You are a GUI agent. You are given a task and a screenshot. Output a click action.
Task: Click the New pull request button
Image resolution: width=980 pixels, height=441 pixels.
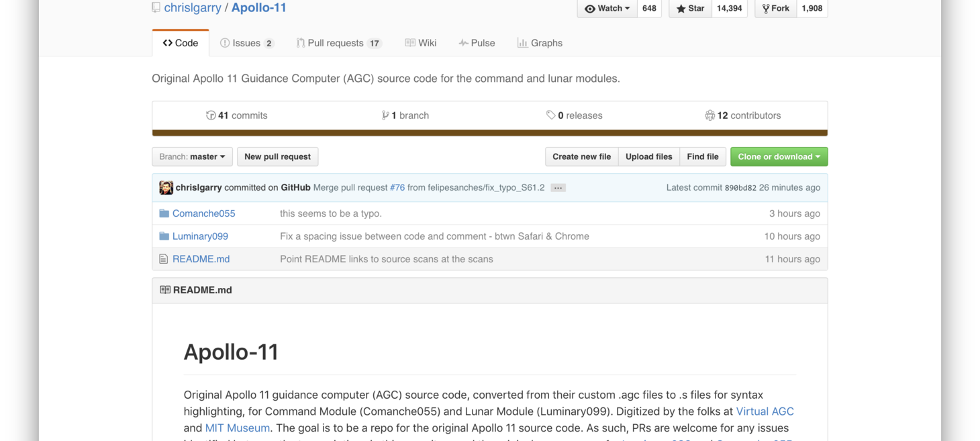(278, 156)
